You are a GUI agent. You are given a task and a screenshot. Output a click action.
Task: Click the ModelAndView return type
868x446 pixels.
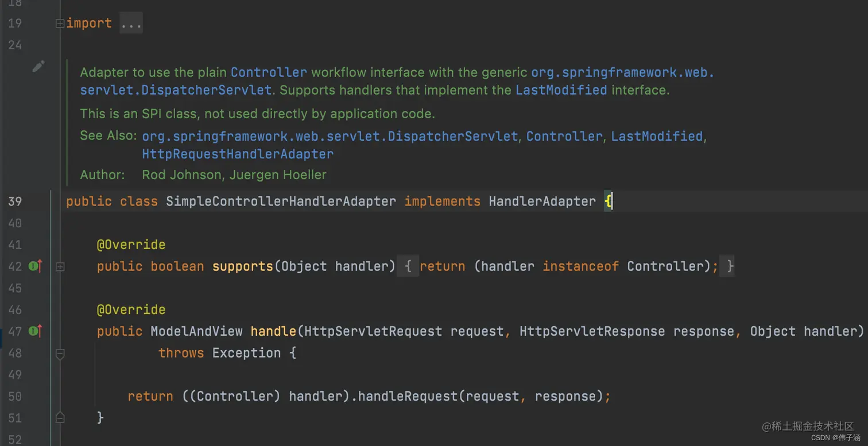(x=196, y=331)
